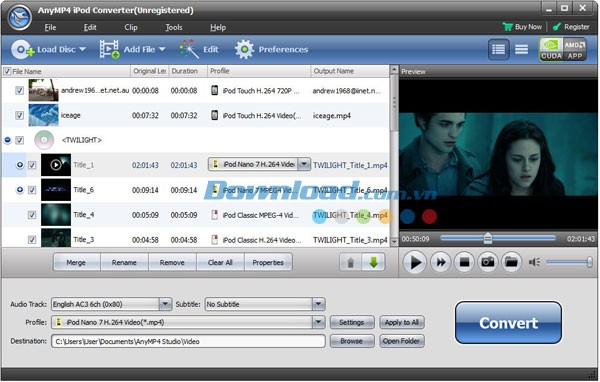Screen dimensions: 600x382
Task: Open the Audio Track dropdown
Action: (x=165, y=304)
